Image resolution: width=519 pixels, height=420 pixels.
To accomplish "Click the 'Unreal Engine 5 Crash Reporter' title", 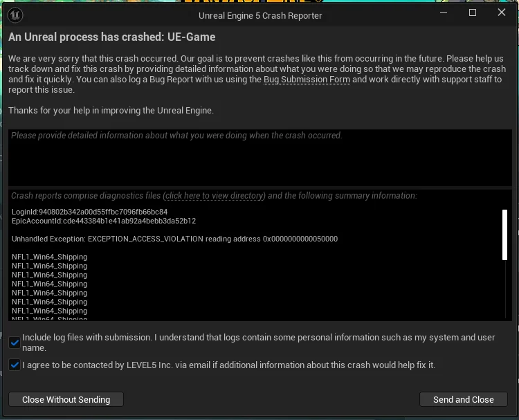I will [x=260, y=15].
